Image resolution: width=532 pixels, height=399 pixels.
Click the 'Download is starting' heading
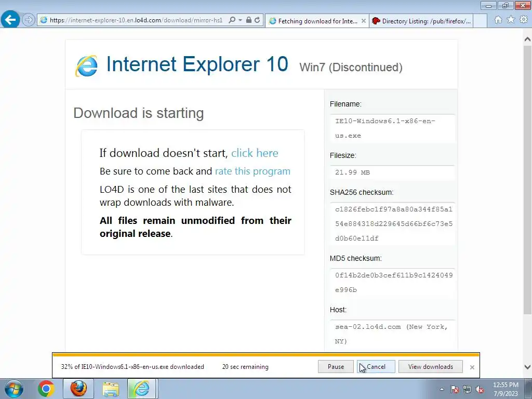[138, 113]
